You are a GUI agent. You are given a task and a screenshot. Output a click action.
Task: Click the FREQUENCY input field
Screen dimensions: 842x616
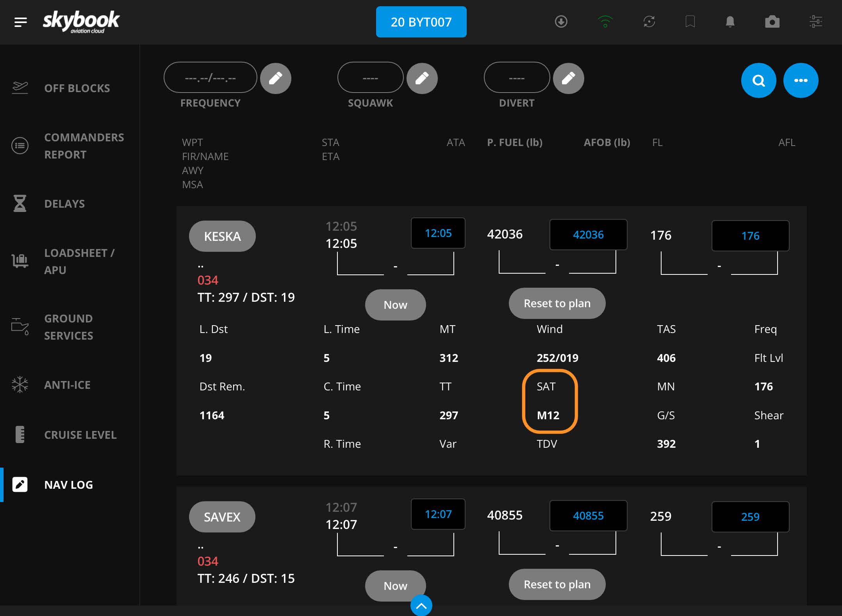tap(210, 78)
